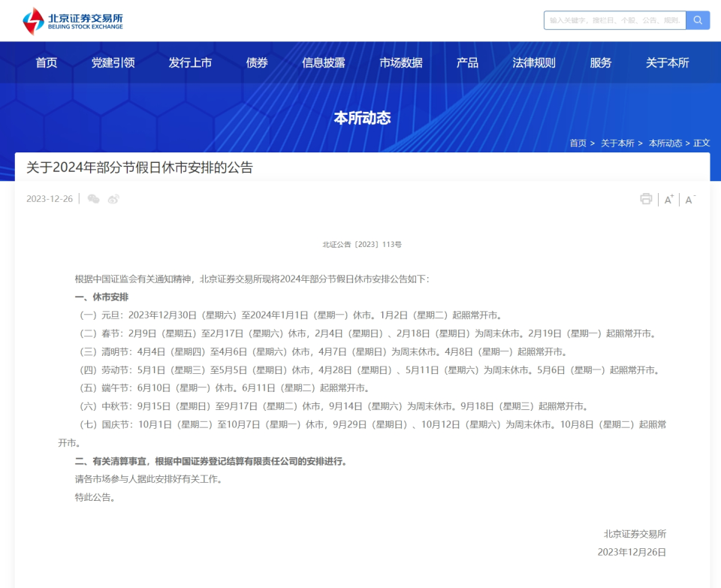This screenshot has height=588, width=721.
Task: Go to 关于本所 in the breadcrumb
Action: [x=617, y=143]
